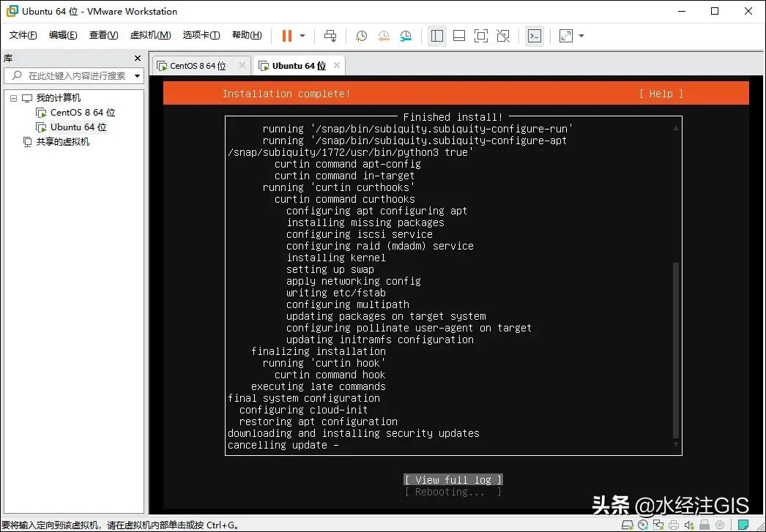Collapse the 我的计算机 tree node

click(12, 97)
